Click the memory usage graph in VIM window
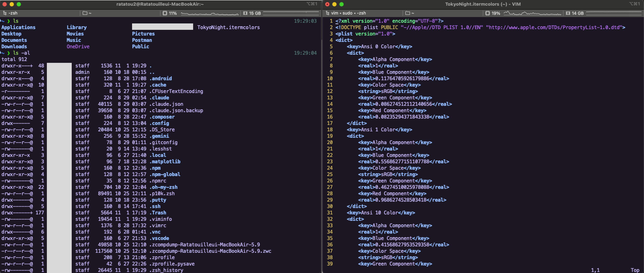This screenshot has width=644, height=273. [614, 13]
